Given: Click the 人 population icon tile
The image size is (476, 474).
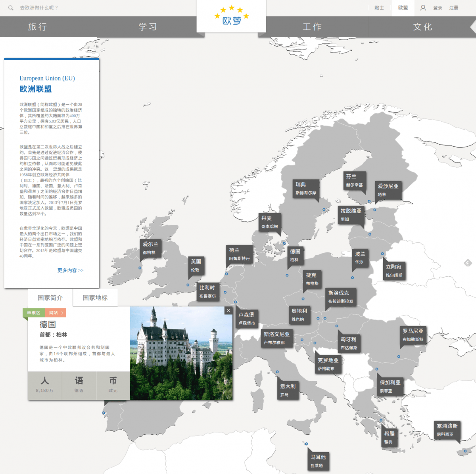Looking at the screenshot, I should pos(45,385).
